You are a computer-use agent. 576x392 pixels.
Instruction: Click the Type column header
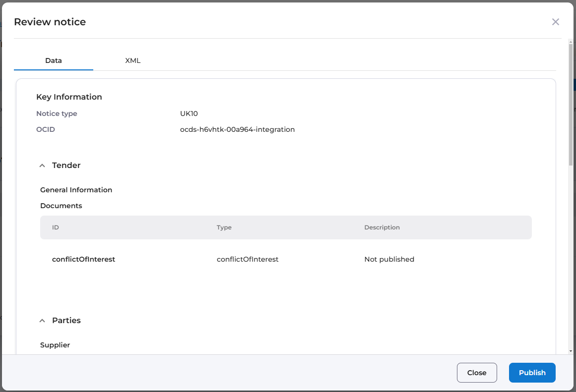click(x=224, y=227)
